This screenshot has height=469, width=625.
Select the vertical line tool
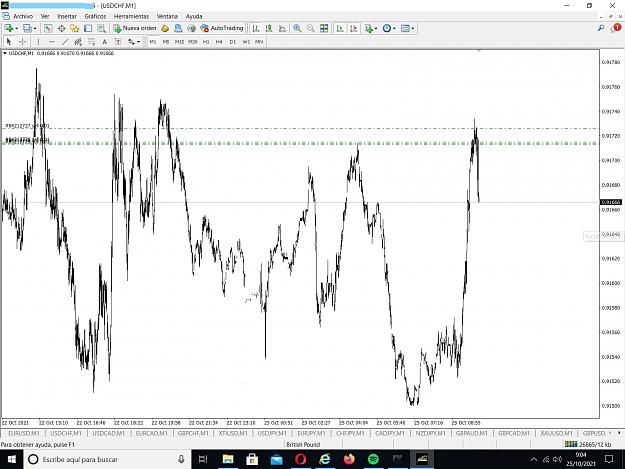38,41
